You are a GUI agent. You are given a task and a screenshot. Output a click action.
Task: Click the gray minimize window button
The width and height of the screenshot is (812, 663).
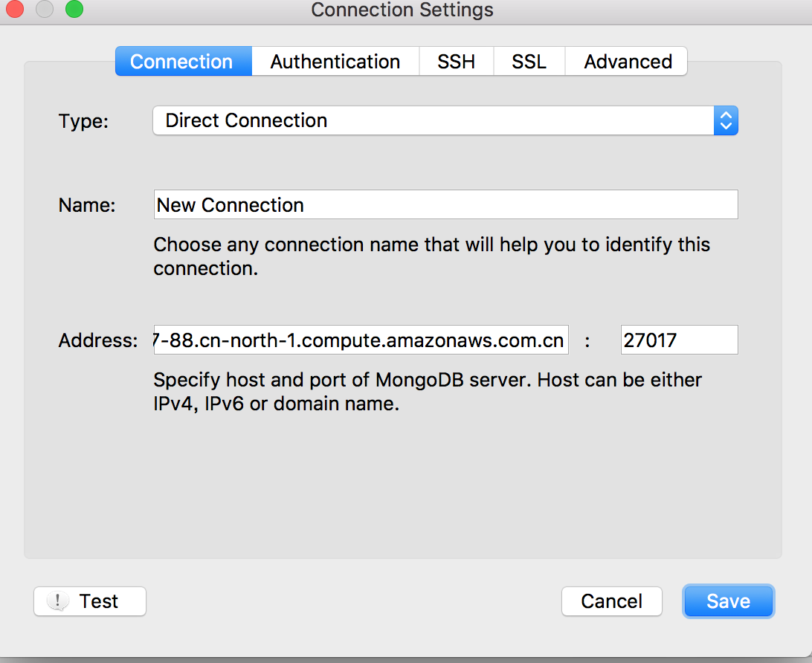point(44,10)
